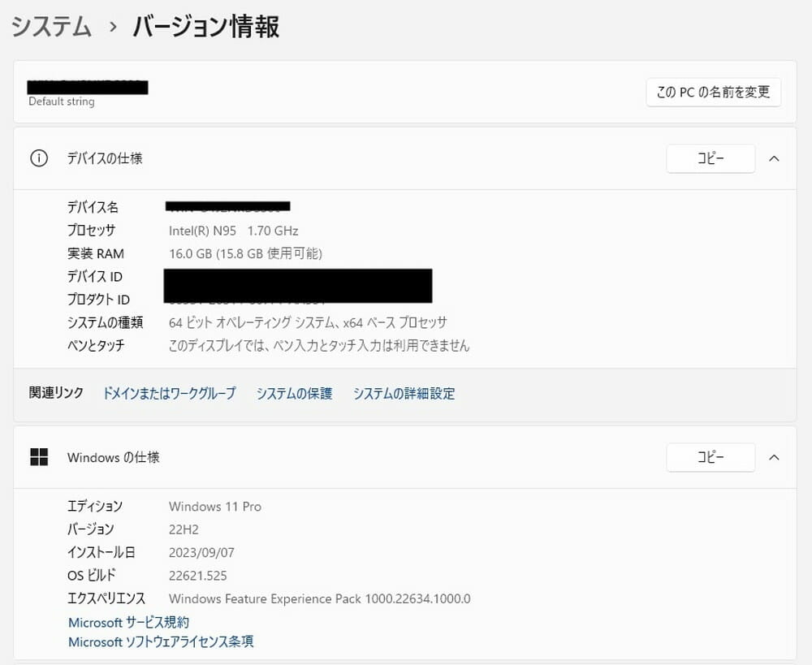Open Microsoft サービス規約 link
Image resolution: width=812 pixels, height=665 pixels.
click(128, 623)
